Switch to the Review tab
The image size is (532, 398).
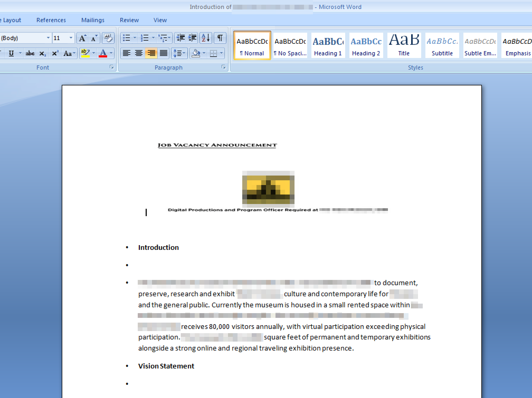[129, 20]
